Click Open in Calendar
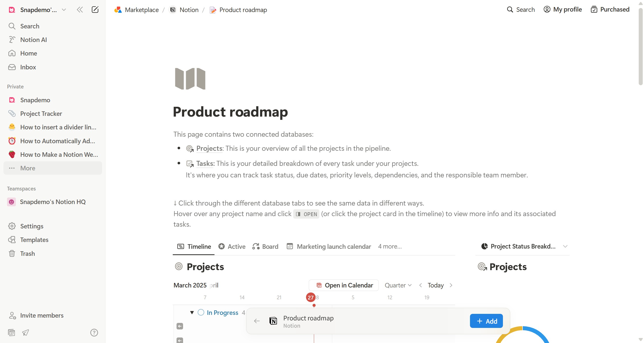The height and width of the screenshot is (343, 644). click(x=344, y=285)
